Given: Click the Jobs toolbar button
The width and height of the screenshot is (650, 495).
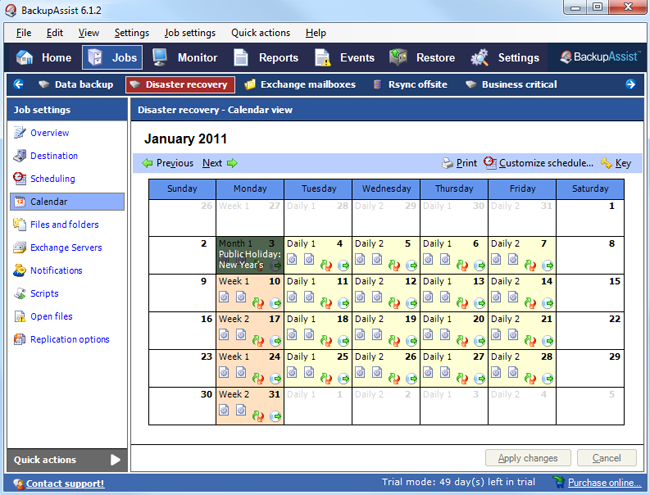Looking at the screenshot, I should [113, 58].
